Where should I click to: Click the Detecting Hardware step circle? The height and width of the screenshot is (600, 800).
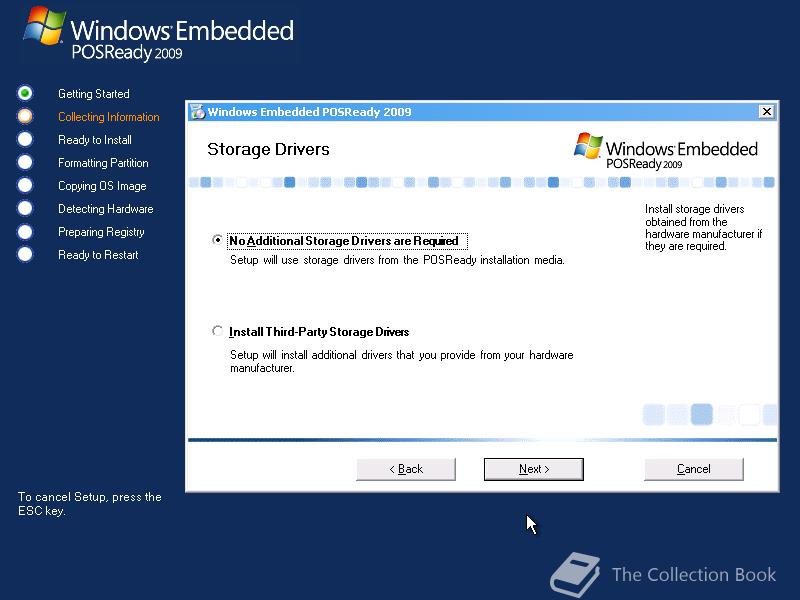pyautogui.click(x=24, y=208)
